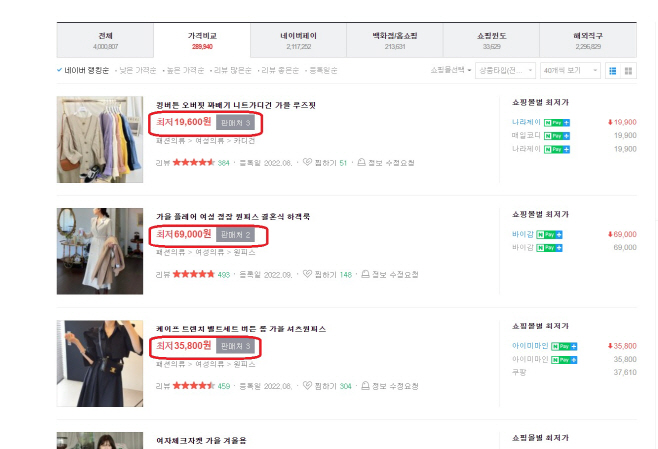Click 판매처 3 button beside 35,800원
The width and height of the screenshot is (658, 449).
click(x=235, y=346)
